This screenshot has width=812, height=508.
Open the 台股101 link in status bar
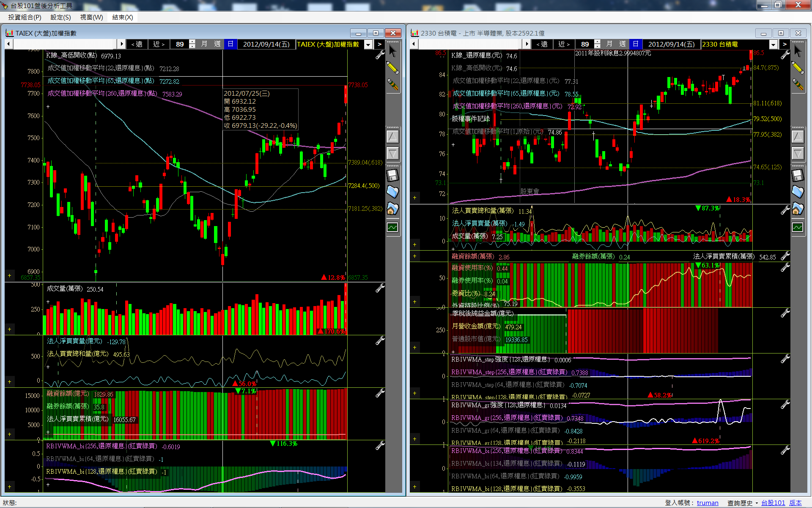click(x=773, y=503)
